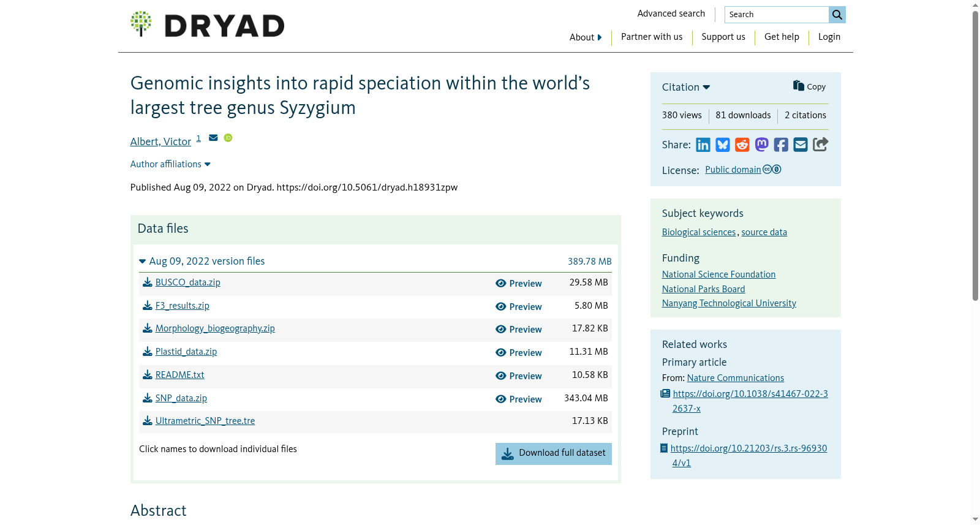
Task: Click the email envelope icon beside Albert, Victor
Action: tap(213, 138)
